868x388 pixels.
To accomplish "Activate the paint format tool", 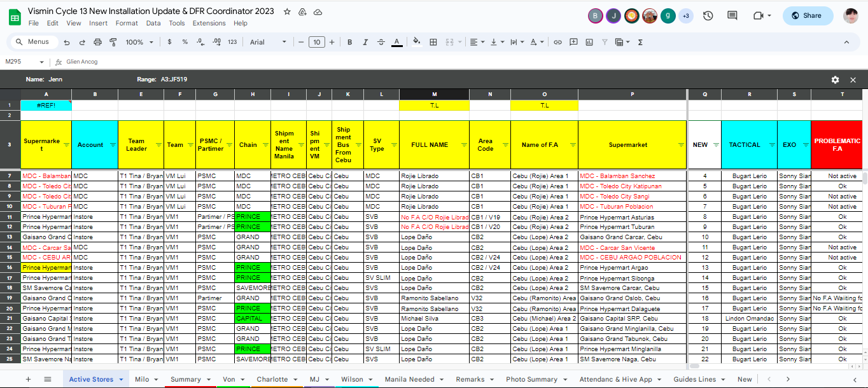I will [x=113, y=42].
